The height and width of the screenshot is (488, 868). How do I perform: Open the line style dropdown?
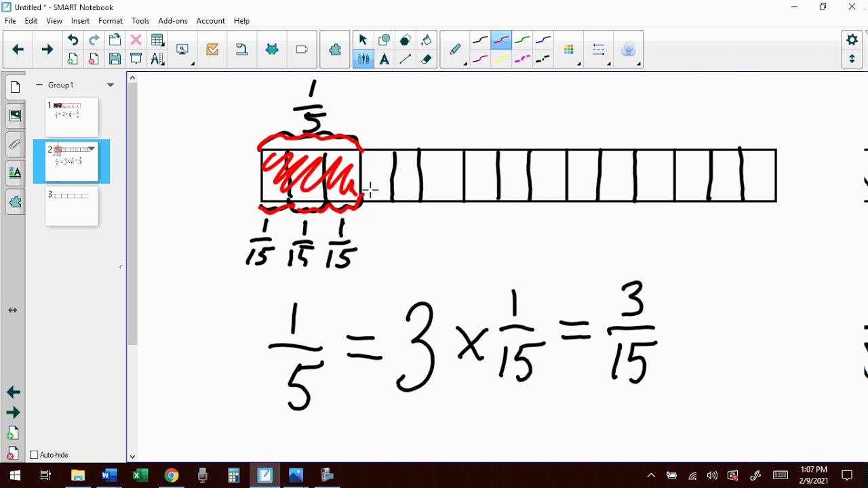tap(599, 50)
